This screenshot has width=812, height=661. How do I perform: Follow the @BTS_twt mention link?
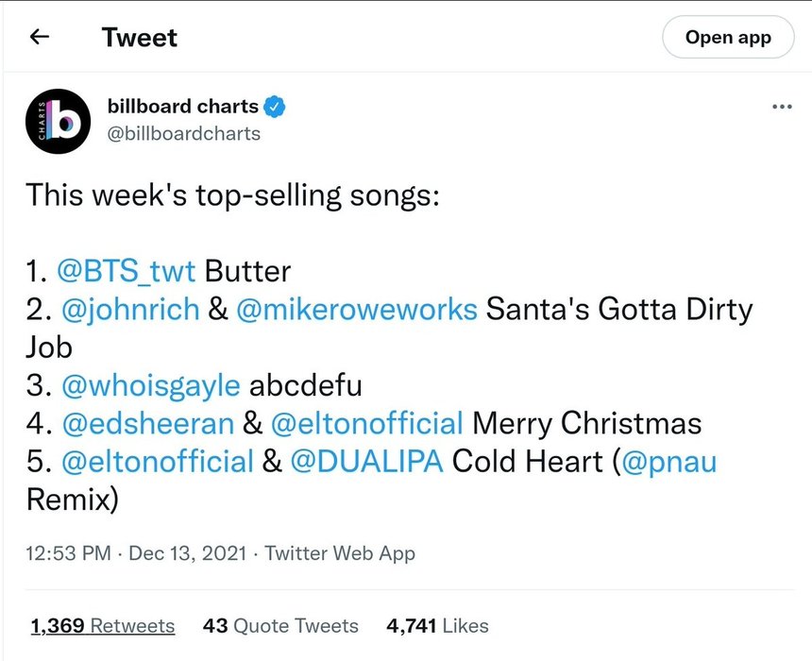[127, 272]
